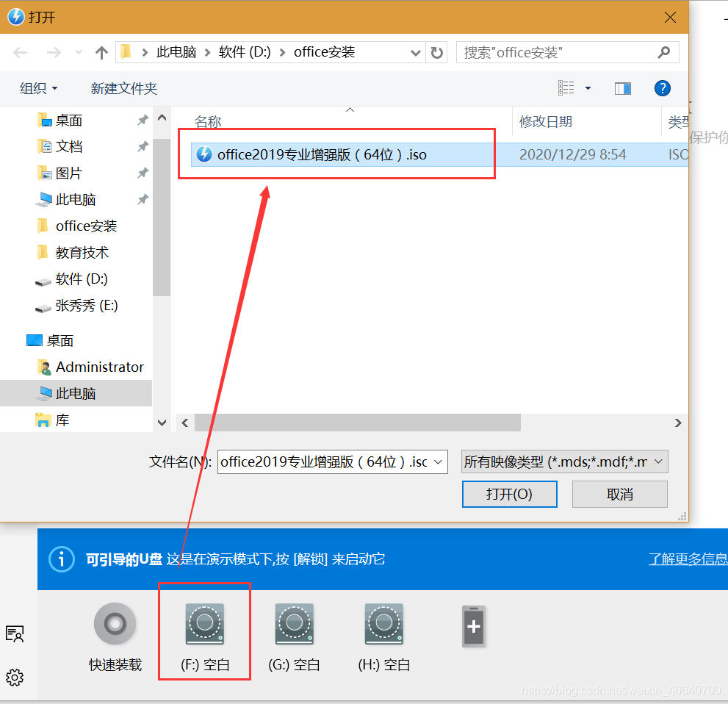
Task: Click horizontal scrollbar right arrow
Action: 678,423
